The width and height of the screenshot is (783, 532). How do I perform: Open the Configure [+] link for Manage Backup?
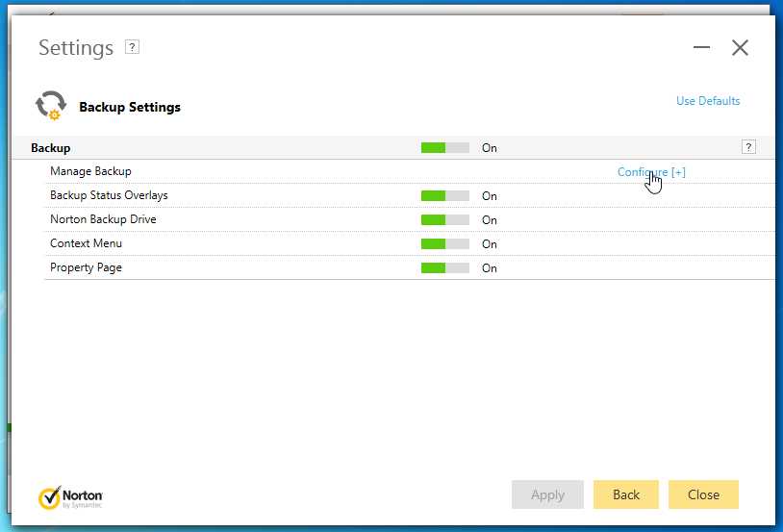pyautogui.click(x=651, y=172)
